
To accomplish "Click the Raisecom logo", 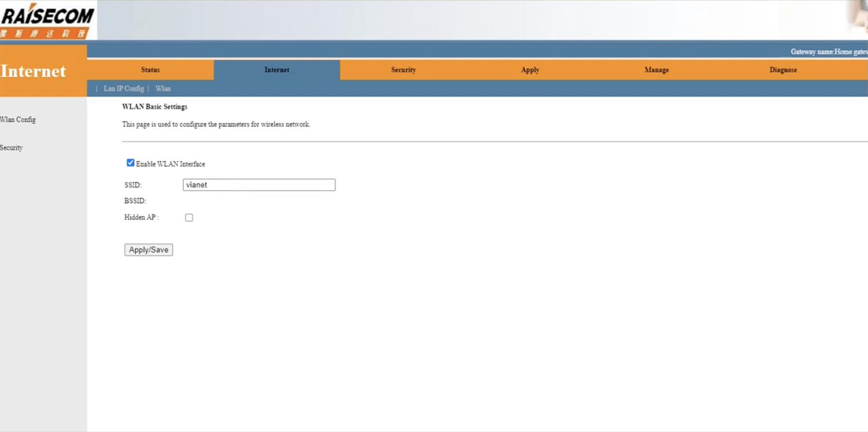I will coord(47,21).
